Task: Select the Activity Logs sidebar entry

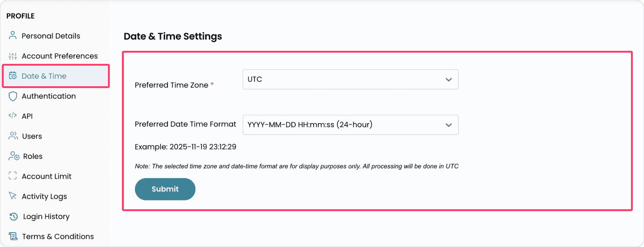Action: click(x=44, y=196)
